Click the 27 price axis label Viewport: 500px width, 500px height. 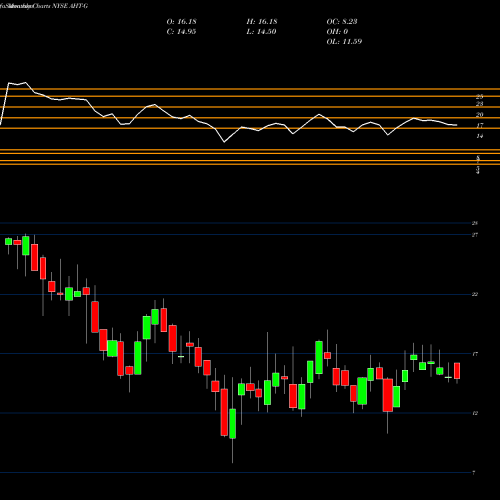click(475, 235)
